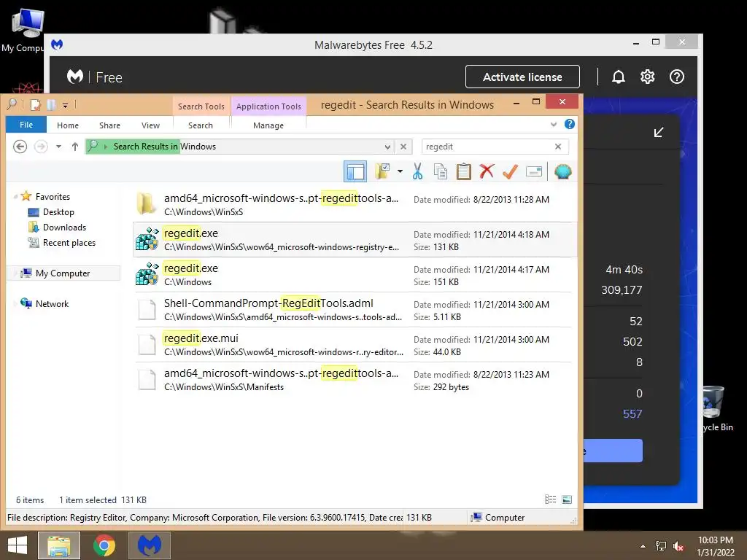Click the Forward navigation arrow
The image size is (747, 560).
(41, 146)
